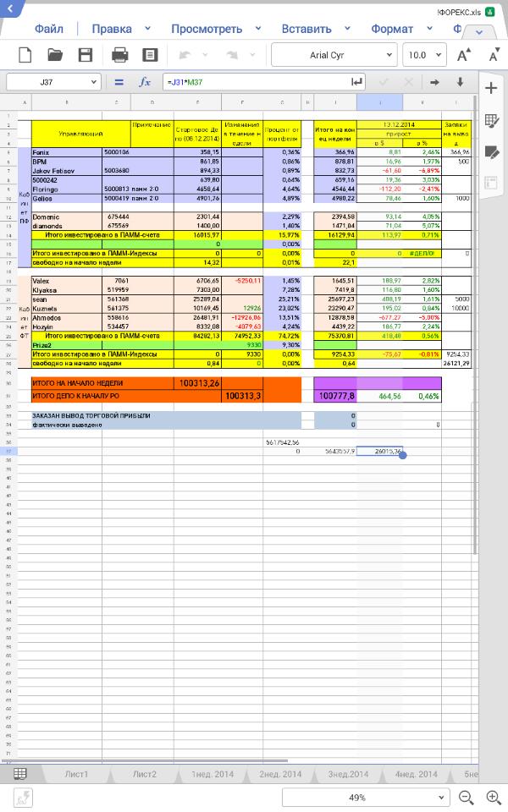Screen dimensions: 508x812
Task: Tap the greyed form icon in side panel
Action: 491,183
